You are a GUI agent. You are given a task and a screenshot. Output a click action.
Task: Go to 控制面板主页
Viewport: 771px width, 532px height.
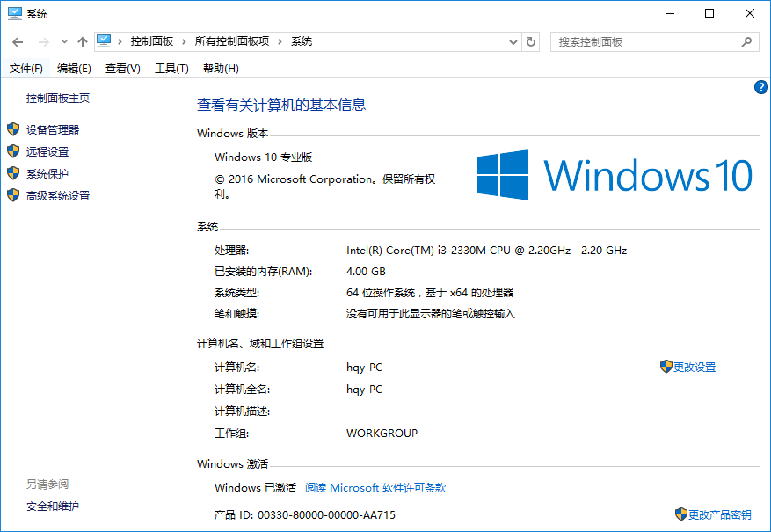(x=58, y=98)
